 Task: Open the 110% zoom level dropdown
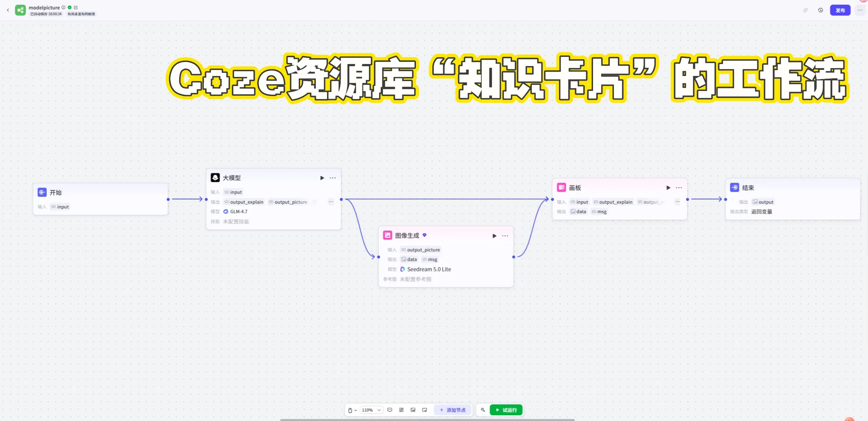pos(371,410)
